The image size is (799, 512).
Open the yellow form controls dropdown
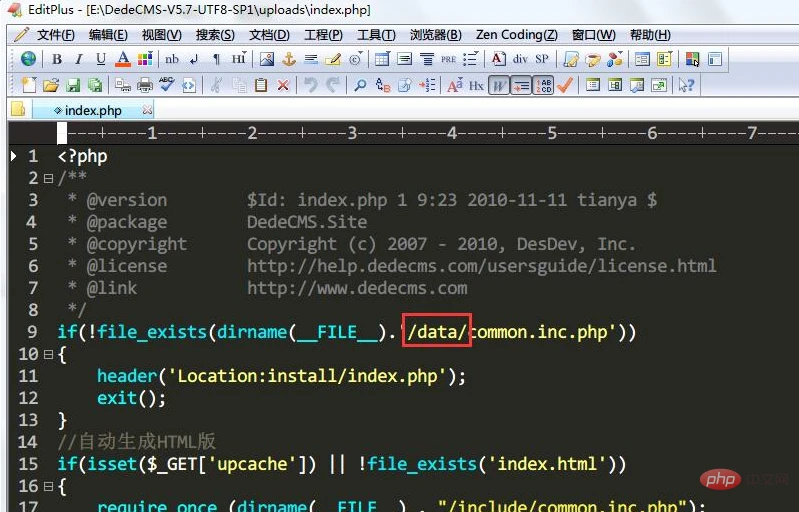pyautogui.click(x=664, y=59)
